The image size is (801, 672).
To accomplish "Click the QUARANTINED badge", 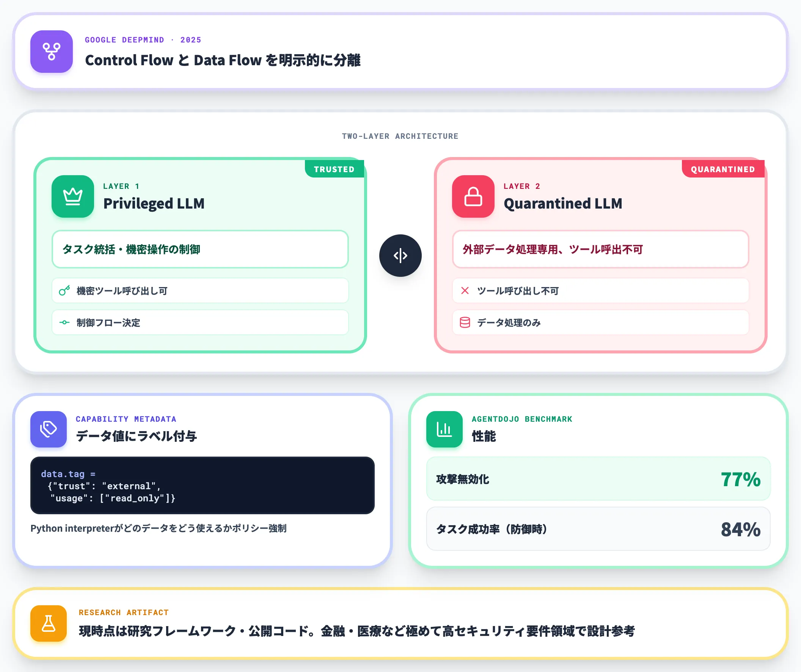I will click(723, 169).
